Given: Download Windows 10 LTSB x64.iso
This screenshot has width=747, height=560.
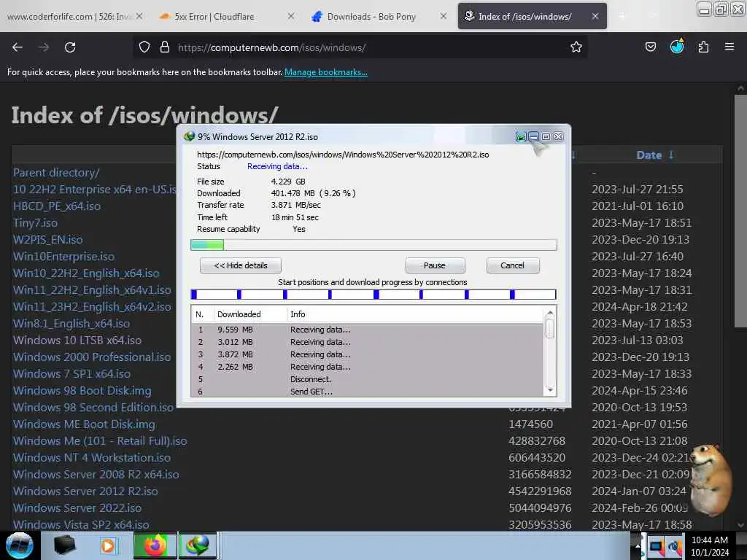Looking at the screenshot, I should 77,341.
